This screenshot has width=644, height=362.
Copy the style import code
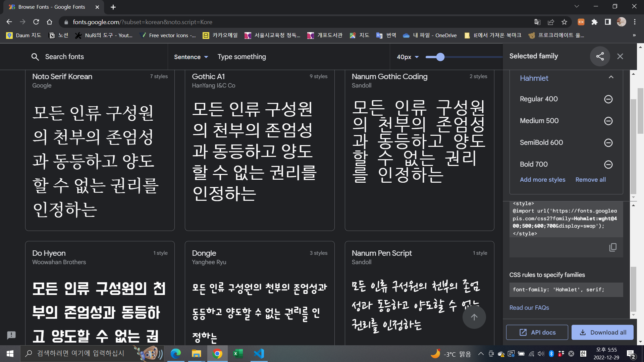(x=612, y=247)
